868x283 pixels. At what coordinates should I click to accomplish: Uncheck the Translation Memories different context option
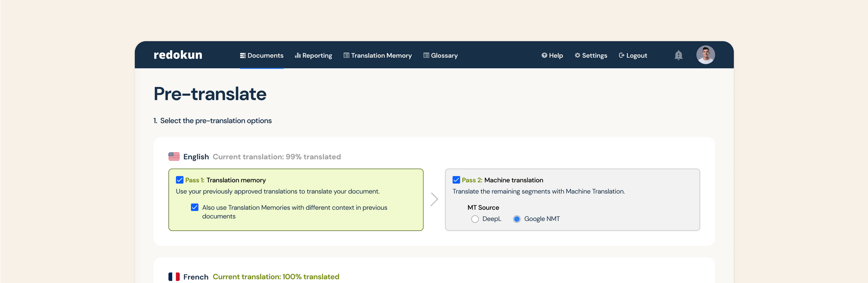(194, 207)
